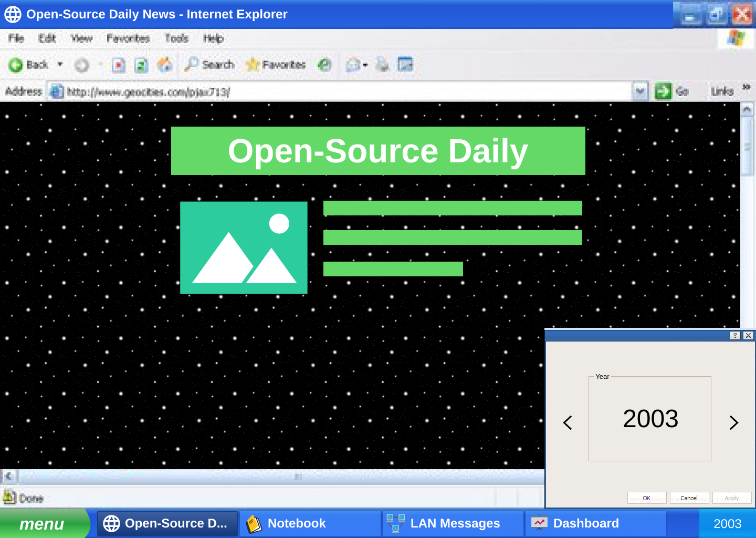Print the page with printer icon
The height and width of the screenshot is (538, 756).
(382, 65)
